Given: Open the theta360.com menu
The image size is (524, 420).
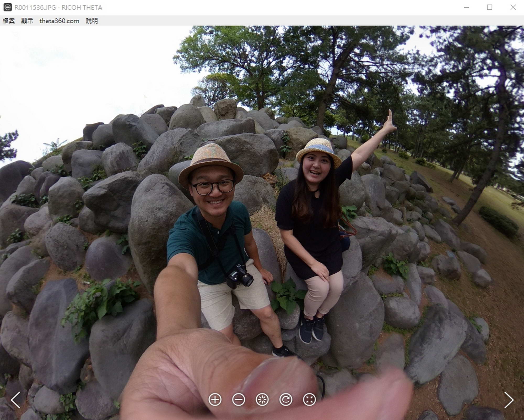Looking at the screenshot, I should [59, 21].
